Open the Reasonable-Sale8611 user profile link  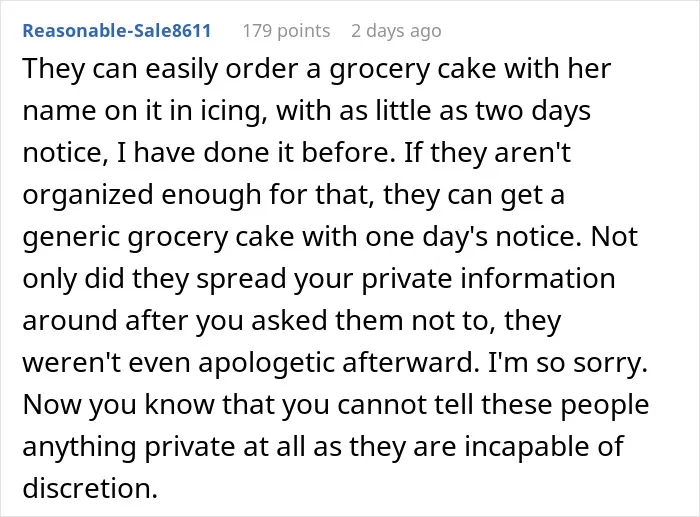click(x=117, y=31)
